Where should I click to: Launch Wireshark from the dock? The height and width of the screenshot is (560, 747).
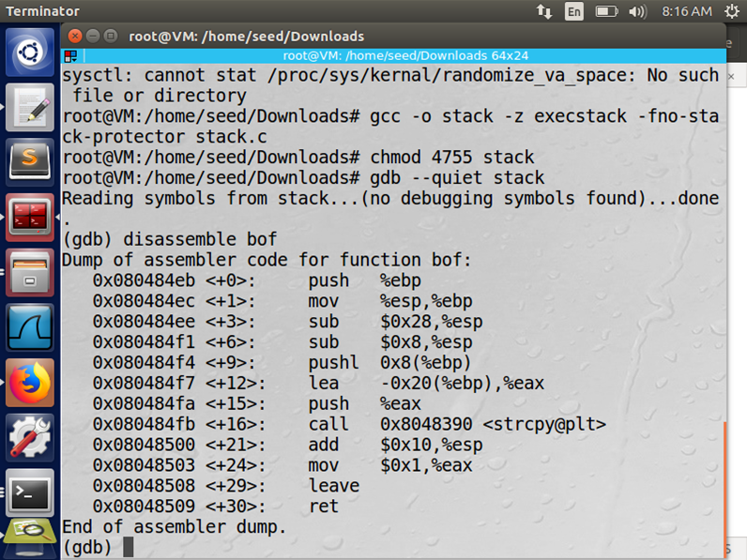pyautogui.click(x=29, y=327)
